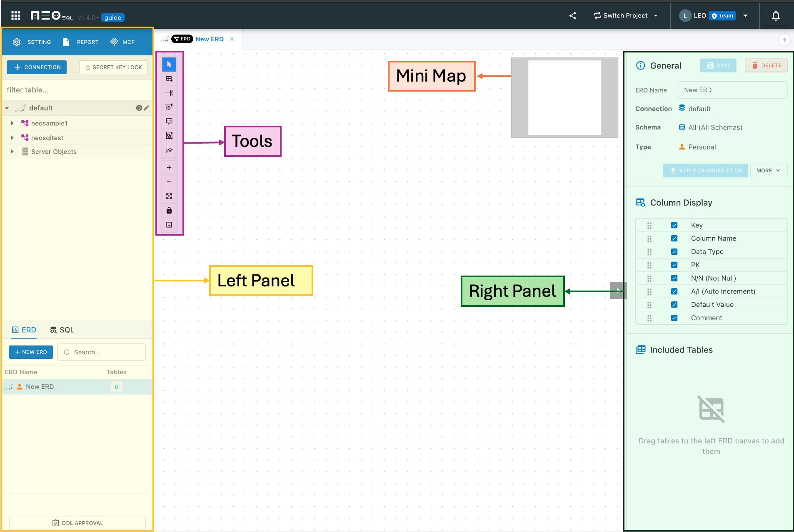The image size is (794, 532).
Task: Uncheck the N/N (Not Null) checkbox
Action: point(674,278)
